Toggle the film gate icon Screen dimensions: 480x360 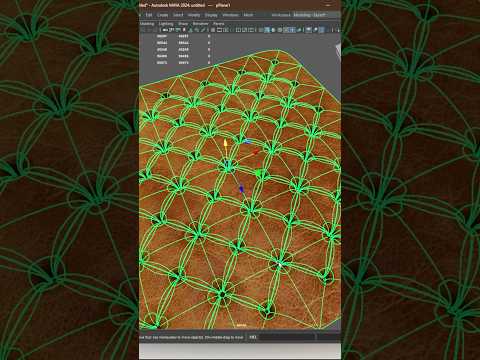(x=220, y=30)
